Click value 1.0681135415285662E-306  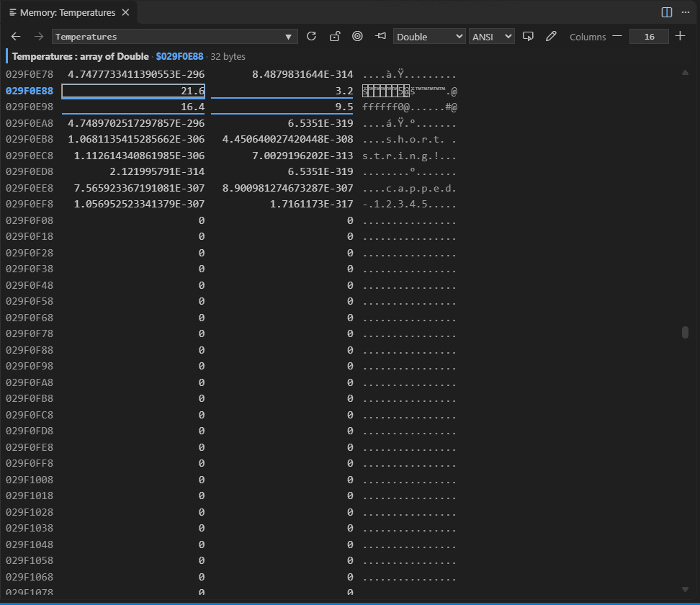click(x=136, y=140)
